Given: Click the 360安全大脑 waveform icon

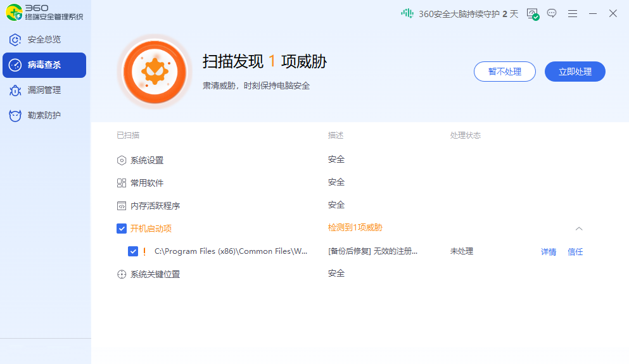Looking at the screenshot, I should (x=407, y=13).
